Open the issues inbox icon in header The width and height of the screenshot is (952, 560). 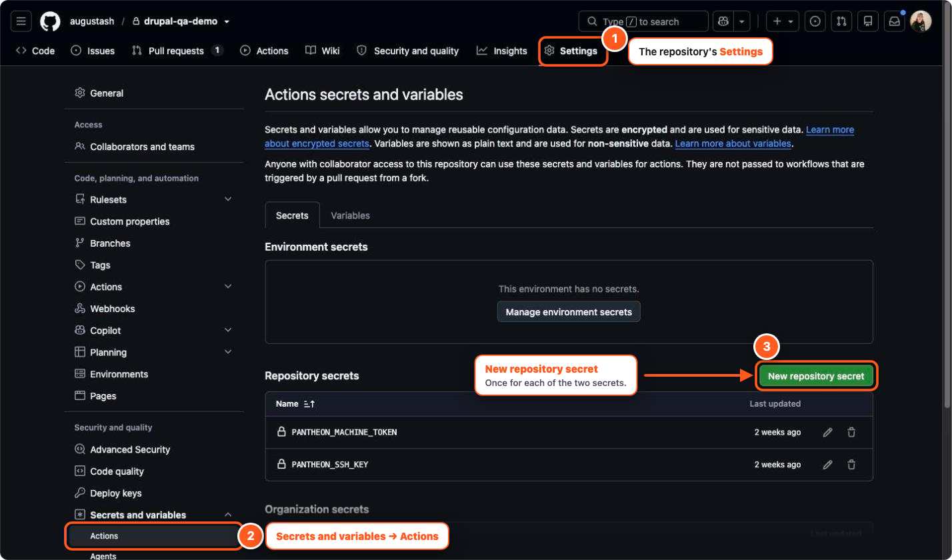point(815,21)
